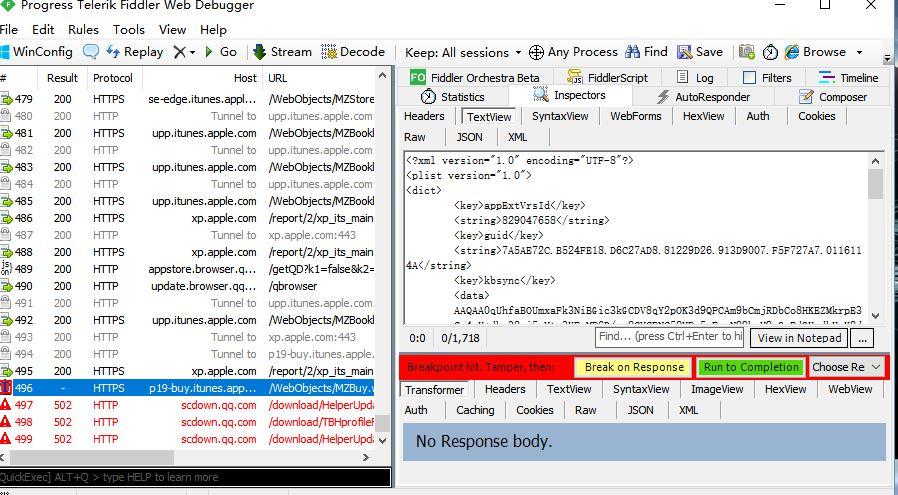Click the Remove X icon
898x495 pixels.
(x=179, y=52)
